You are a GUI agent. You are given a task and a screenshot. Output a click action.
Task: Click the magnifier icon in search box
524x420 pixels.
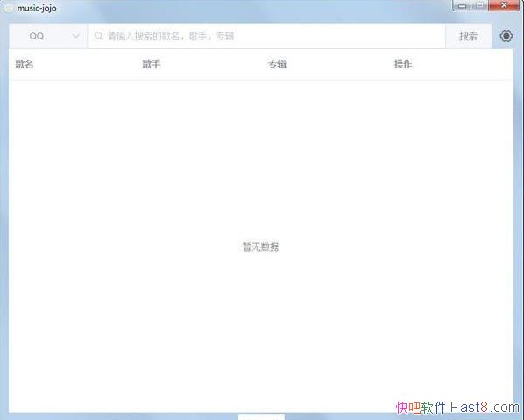pyautogui.click(x=98, y=36)
